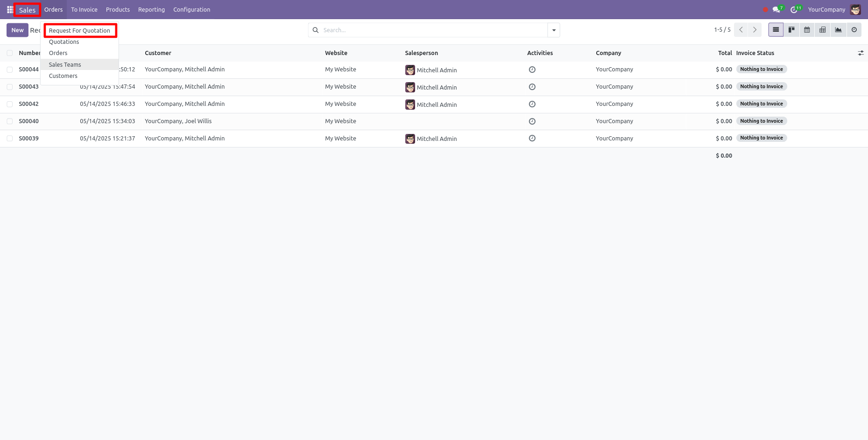Expand the search filter options dropdown
The width and height of the screenshot is (868, 440).
[x=554, y=30]
